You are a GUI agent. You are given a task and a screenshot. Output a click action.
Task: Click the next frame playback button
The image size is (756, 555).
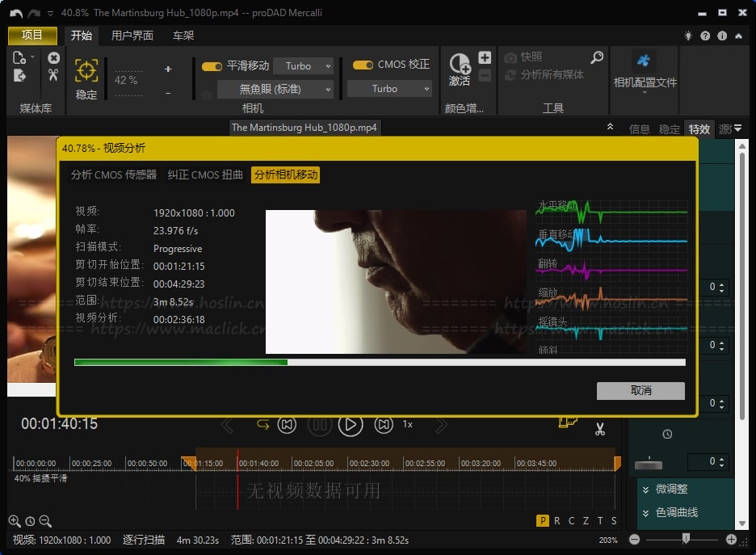coord(384,425)
